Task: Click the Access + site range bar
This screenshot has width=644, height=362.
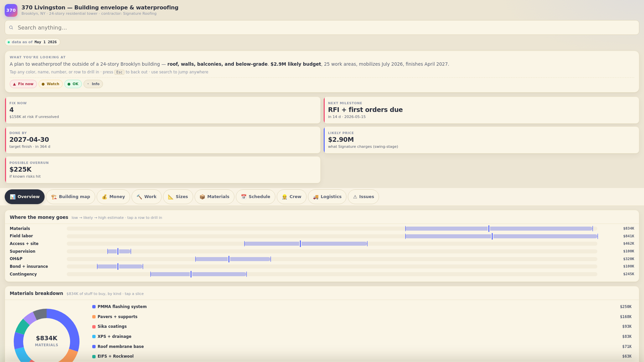Action: pos(306,244)
